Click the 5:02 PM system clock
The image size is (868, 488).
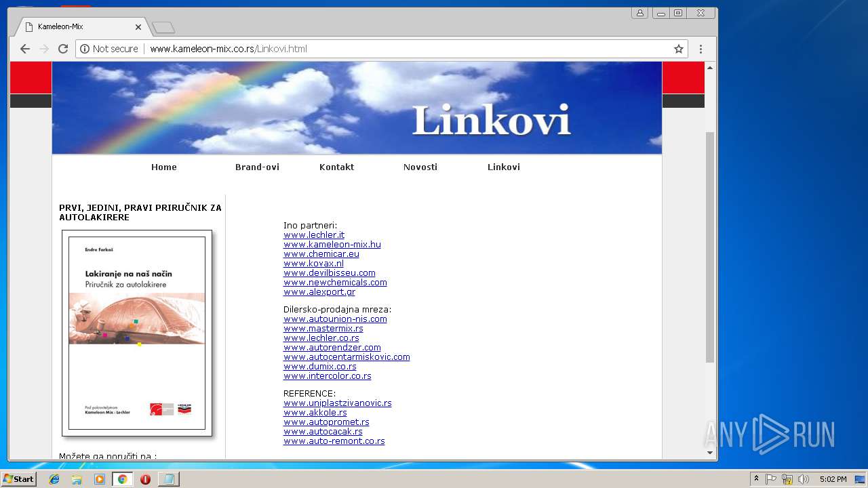tap(833, 479)
